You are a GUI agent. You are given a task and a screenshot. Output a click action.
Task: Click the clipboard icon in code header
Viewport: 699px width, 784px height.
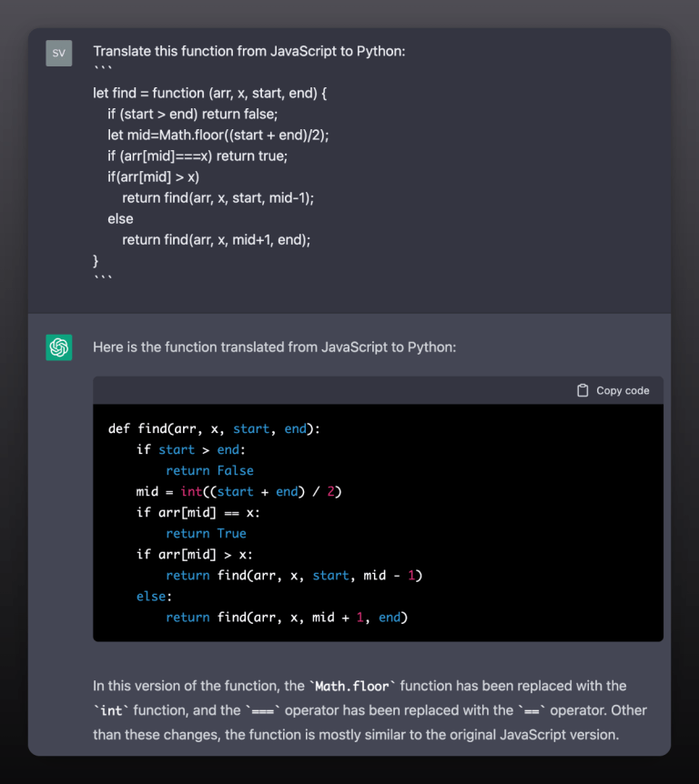click(x=582, y=390)
